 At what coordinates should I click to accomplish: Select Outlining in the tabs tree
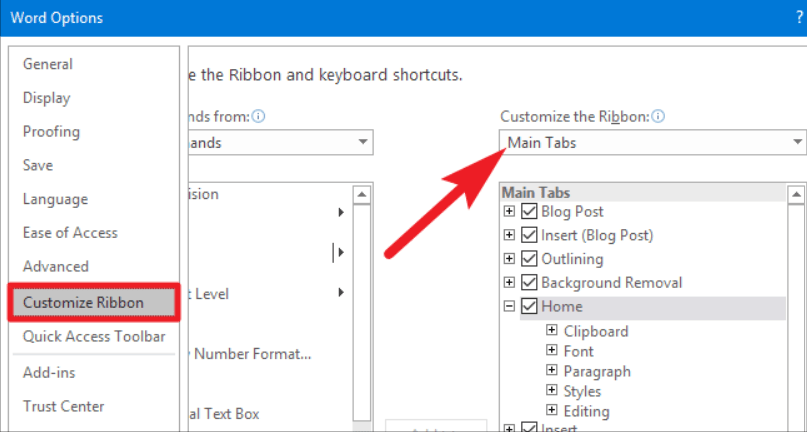pos(572,259)
